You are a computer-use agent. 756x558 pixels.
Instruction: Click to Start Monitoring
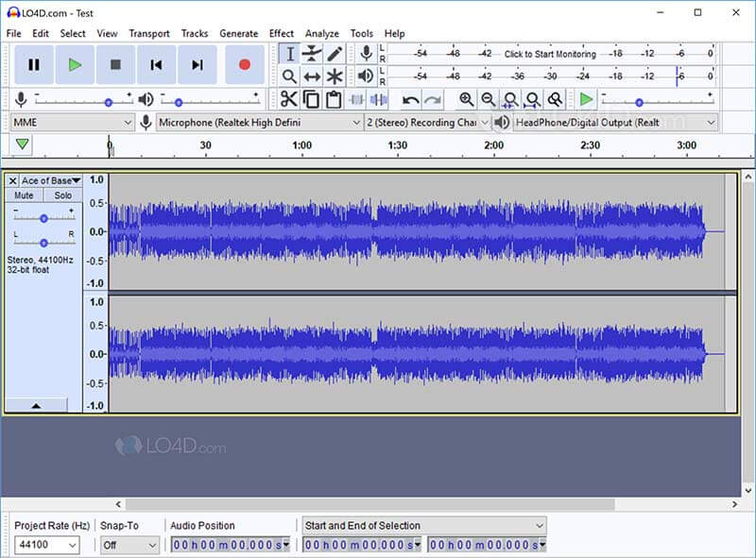point(549,54)
